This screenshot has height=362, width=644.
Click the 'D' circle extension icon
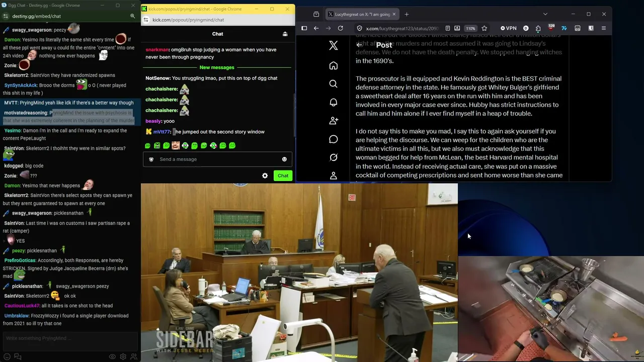point(526,28)
